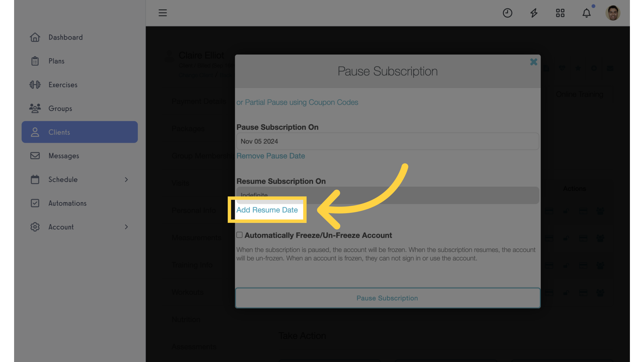
Task: Enable Automatically Freeze/Un-Freeze Account checkbox
Action: 239,235
